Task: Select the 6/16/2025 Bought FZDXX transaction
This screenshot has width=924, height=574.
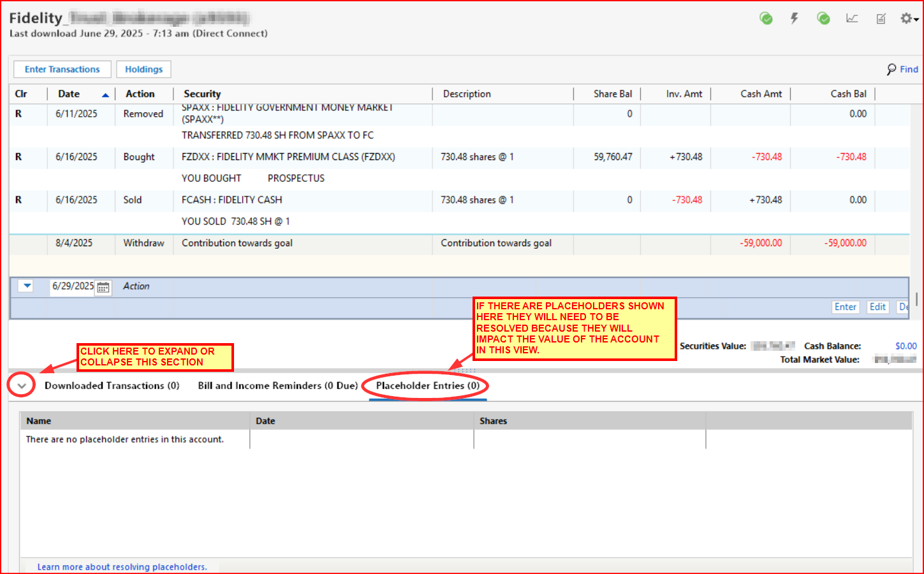Action: (459, 157)
